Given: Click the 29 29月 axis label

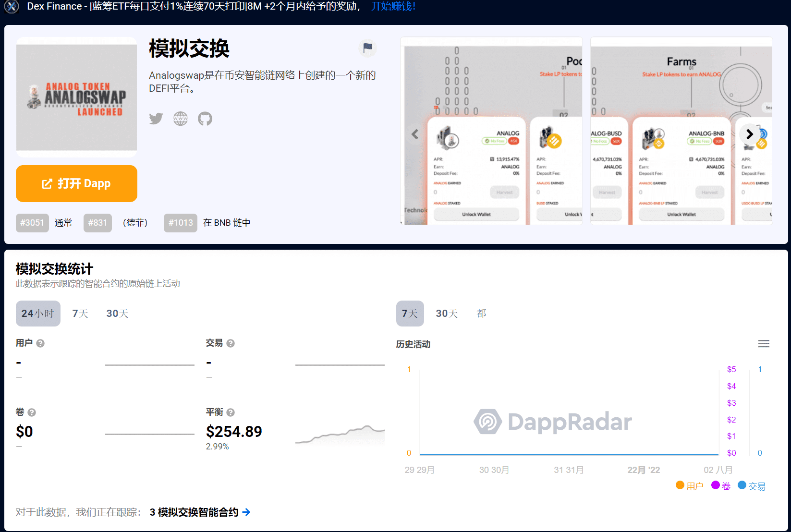Looking at the screenshot, I should [x=419, y=470].
